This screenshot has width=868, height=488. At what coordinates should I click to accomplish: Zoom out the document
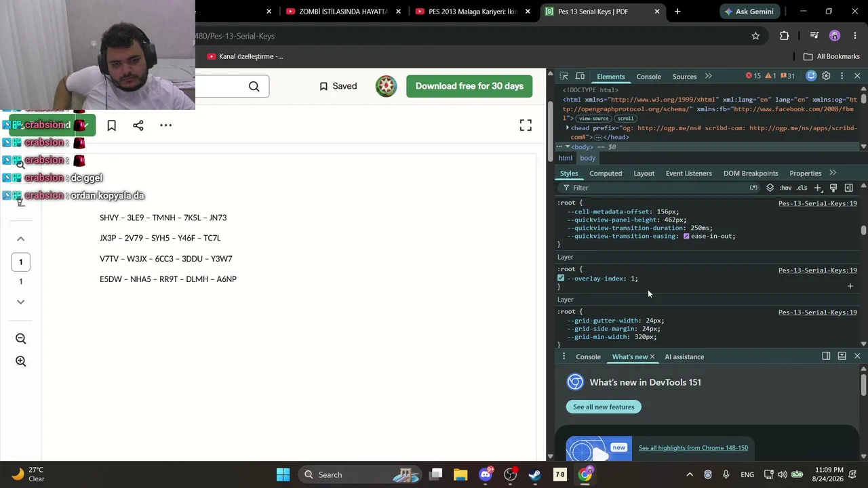[x=21, y=339]
